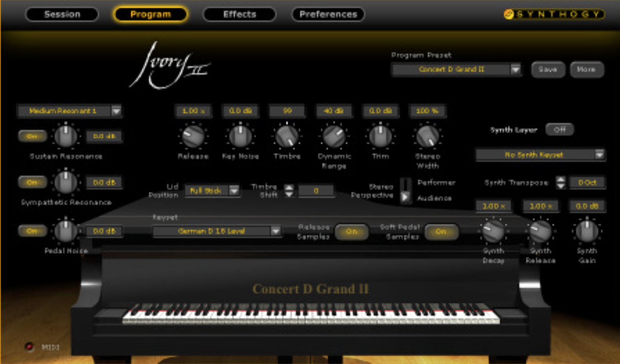This screenshot has width=620, height=364.
Task: Toggle Soft Pedal Samples On button
Action: click(441, 231)
